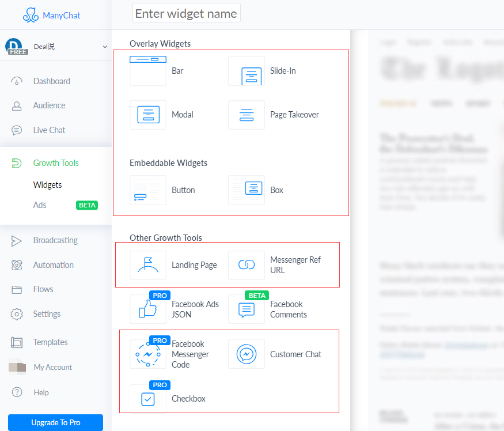Click the Customer Chat label
Viewport: 504px width, 431px height.
[295, 354]
